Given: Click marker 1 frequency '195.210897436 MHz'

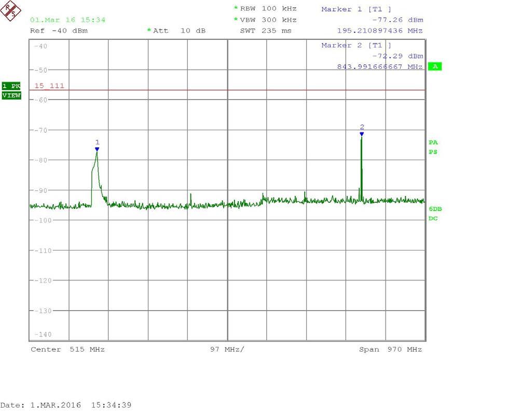Looking at the screenshot, I should (380, 31).
